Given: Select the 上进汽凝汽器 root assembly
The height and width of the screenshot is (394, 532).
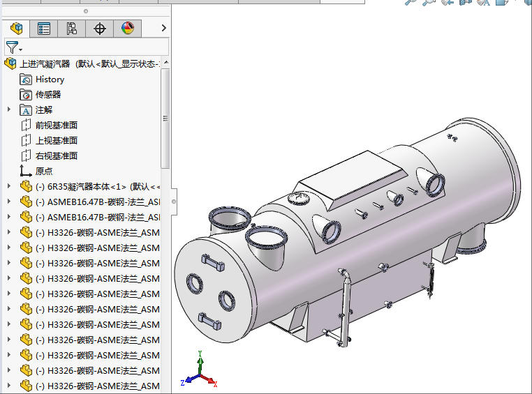Looking at the screenshot, I should [x=81, y=63].
